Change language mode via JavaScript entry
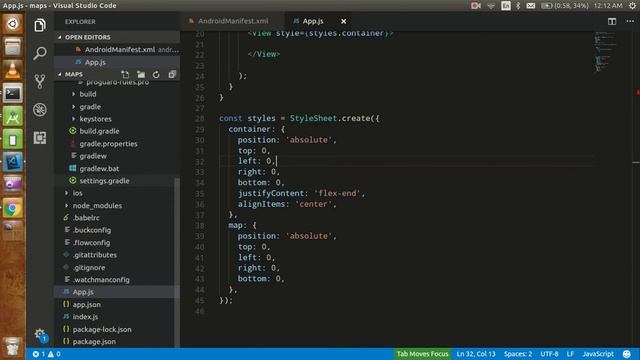 tap(598, 354)
